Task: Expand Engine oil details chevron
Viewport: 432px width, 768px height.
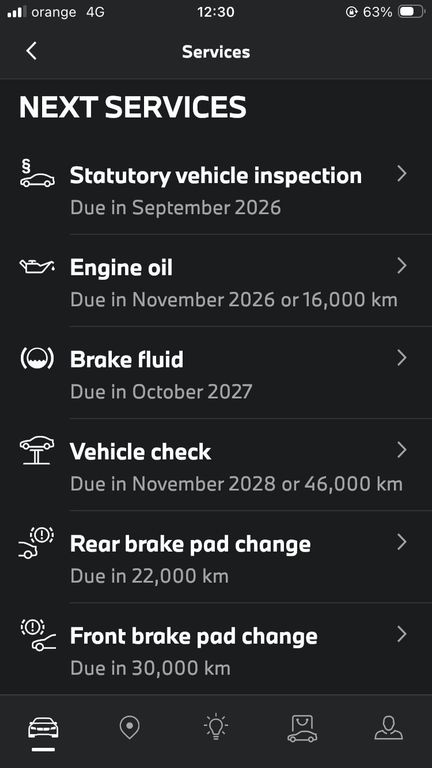Action: tap(402, 265)
